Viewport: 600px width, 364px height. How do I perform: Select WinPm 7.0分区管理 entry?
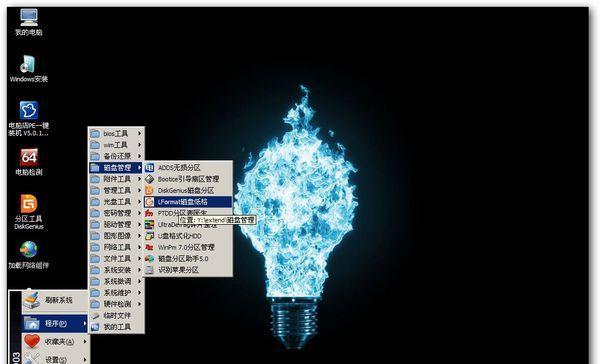tap(188, 247)
